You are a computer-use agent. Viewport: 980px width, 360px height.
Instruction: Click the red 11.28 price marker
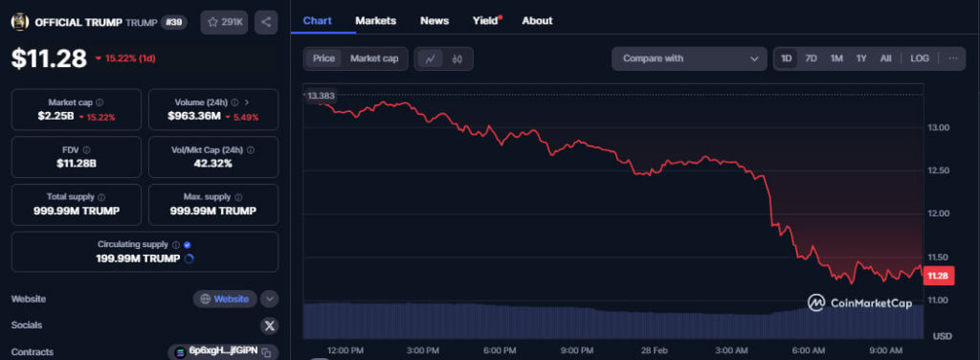(x=939, y=276)
